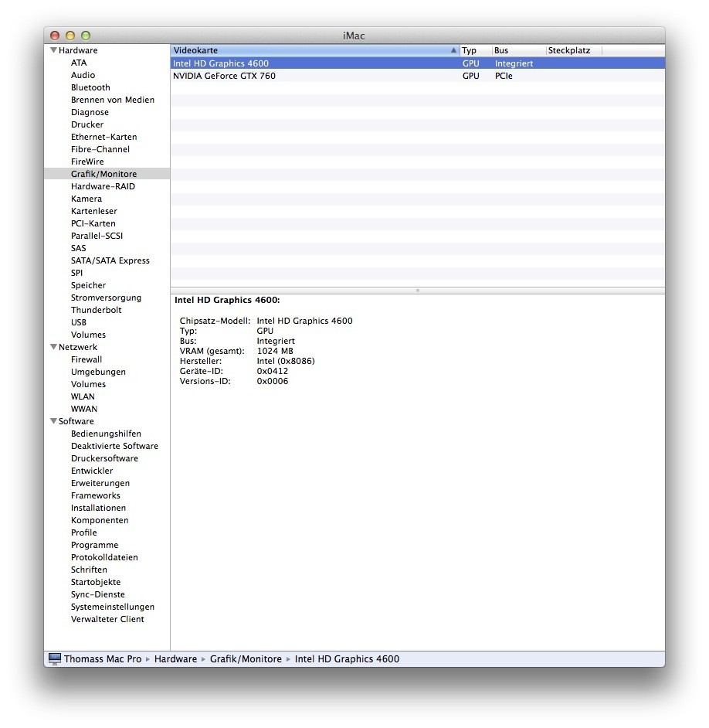Click Grafik/Monitore in the path bar
Screen dimensions: 709x728
(246, 658)
